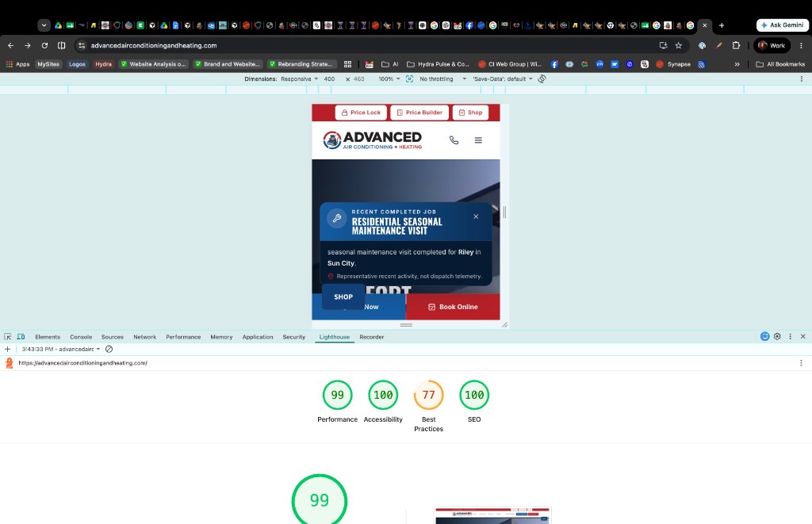This screenshot has height=524, width=812.
Task: Open the CI Web Group bookmark
Action: [510, 64]
